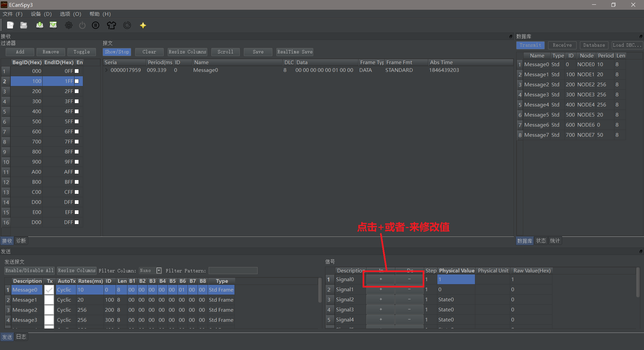The height and width of the screenshot is (350, 644).
Task: Switch to the 统计 tab
Action: 555,241
